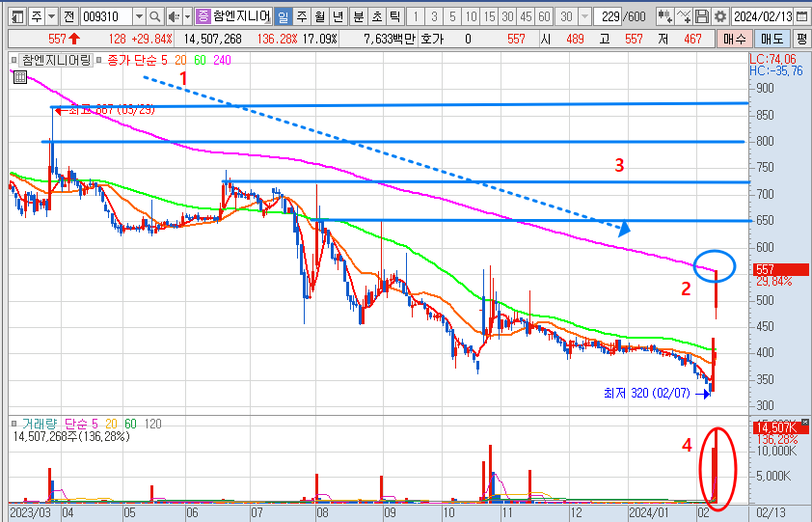The image size is (812, 522).
Task: Open chart settings gear icon
Action: 719,16
